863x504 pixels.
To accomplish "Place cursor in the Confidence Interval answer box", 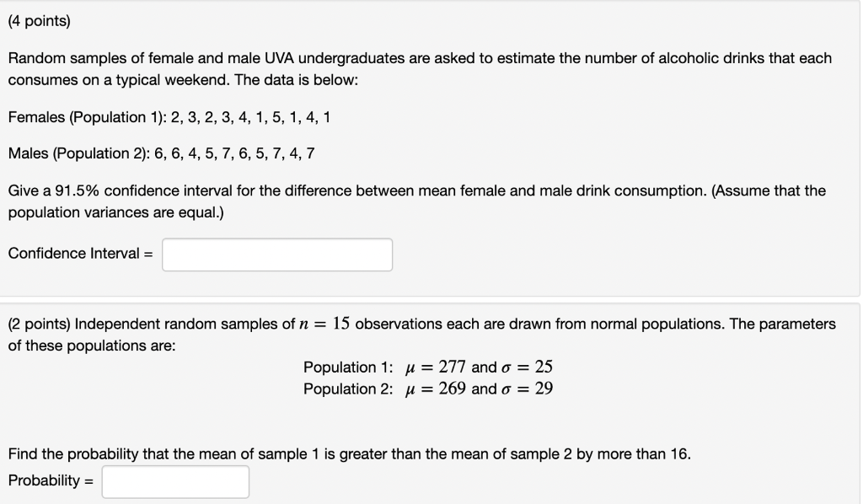I will click(x=277, y=254).
